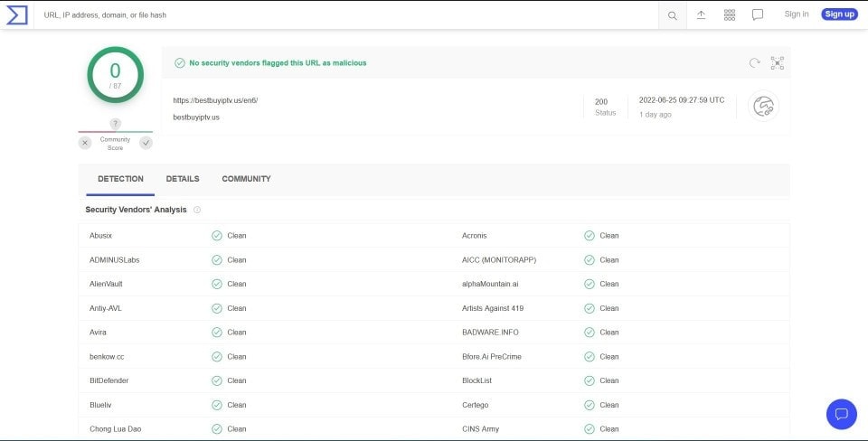Open the similarity graph icon

tap(778, 63)
